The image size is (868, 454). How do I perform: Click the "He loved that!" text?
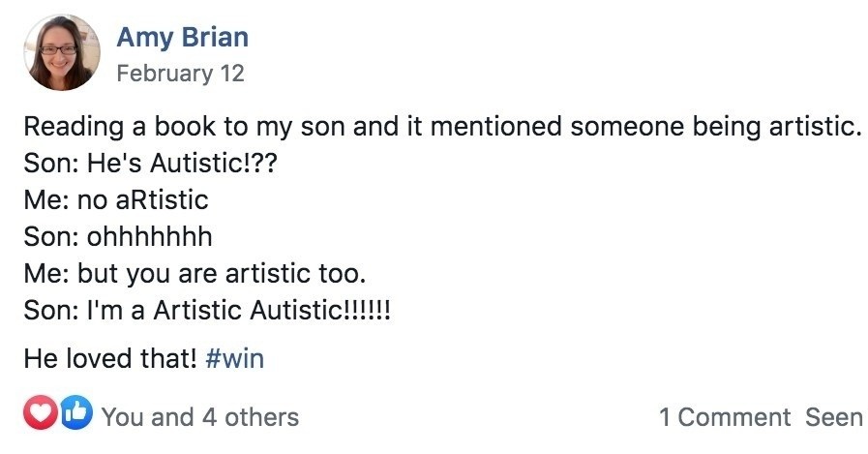110,358
